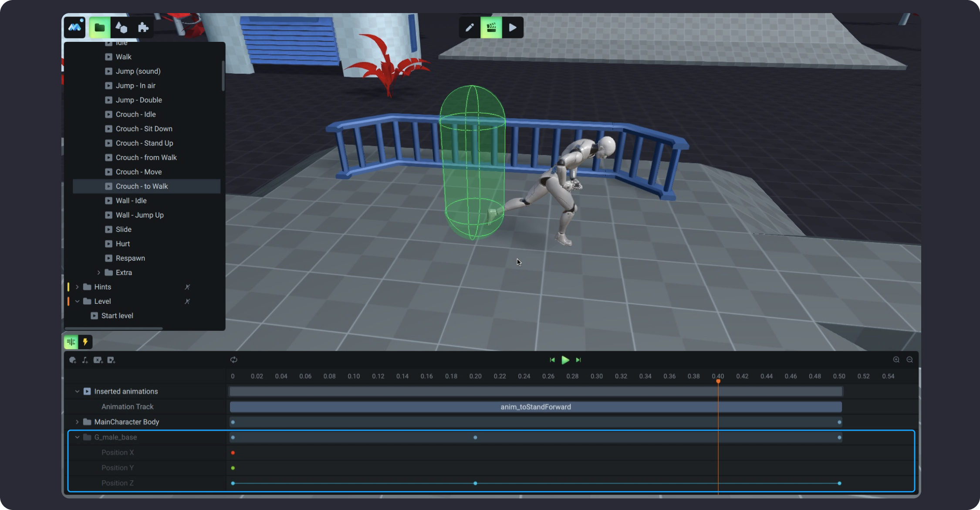Click the 0.20 mark on timeline ruler
The height and width of the screenshot is (510, 980).
pos(475,376)
